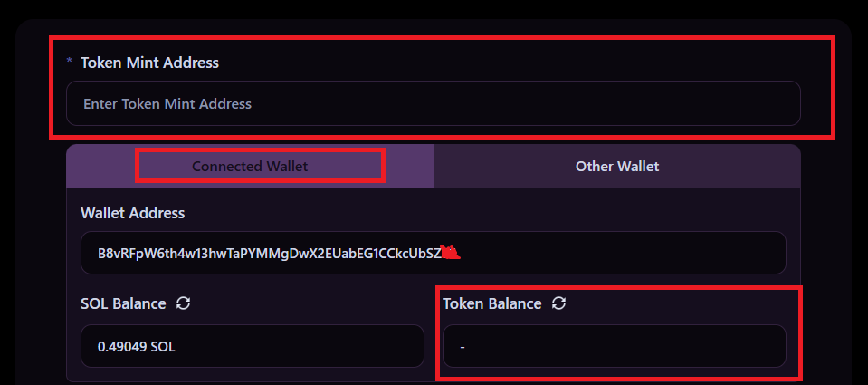Focus the Token Mint Address input
The image size is (868, 385).
[433, 103]
